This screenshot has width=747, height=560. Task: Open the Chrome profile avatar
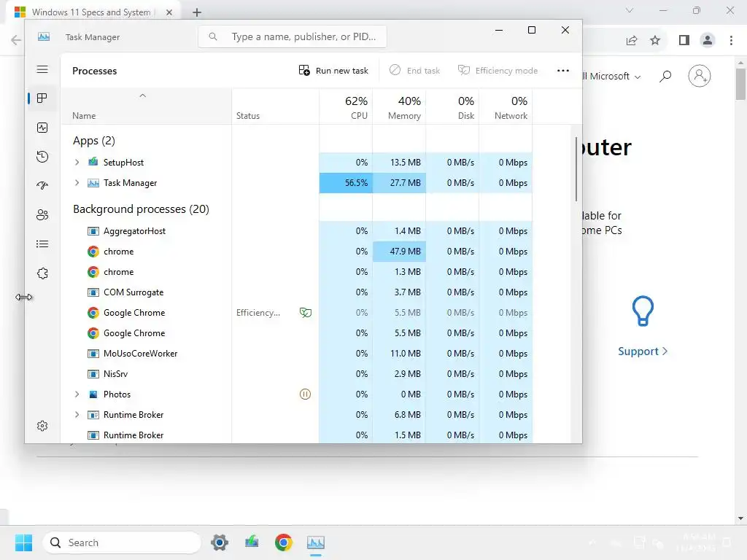[708, 41]
